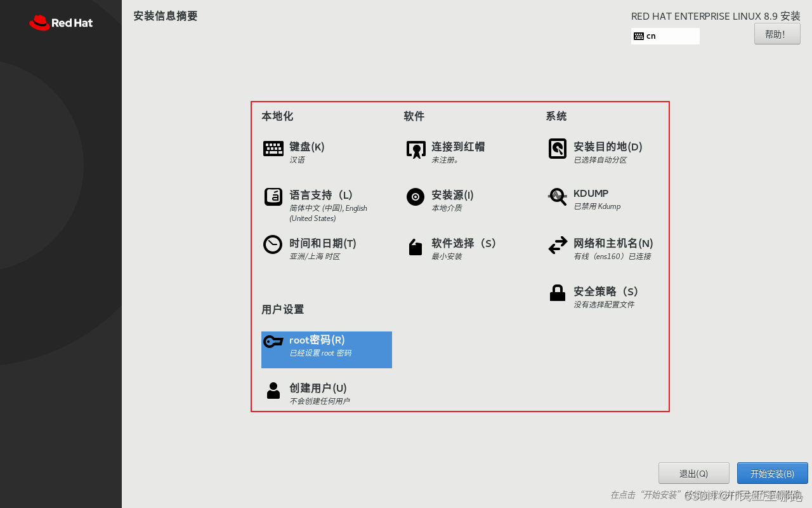Click the 用户设置 section heading

283,309
